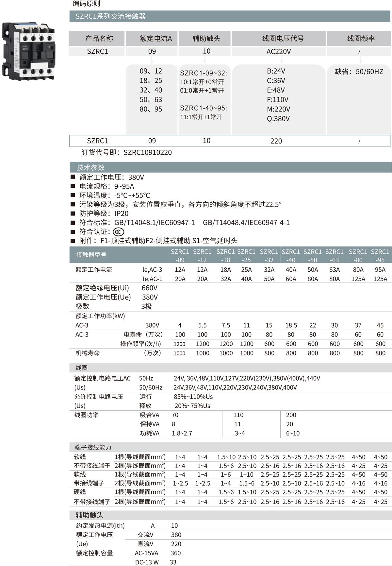Click the 端子接线能力 section header

click(x=93, y=447)
